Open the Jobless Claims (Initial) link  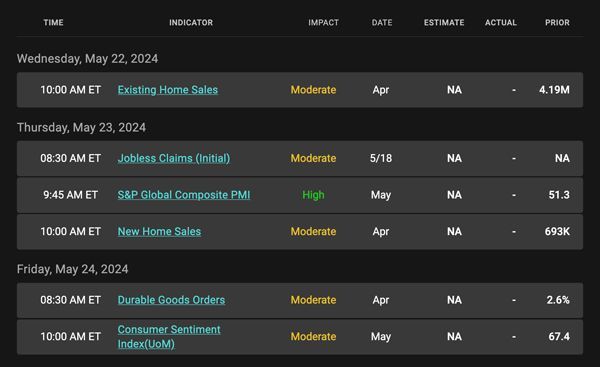pos(174,158)
